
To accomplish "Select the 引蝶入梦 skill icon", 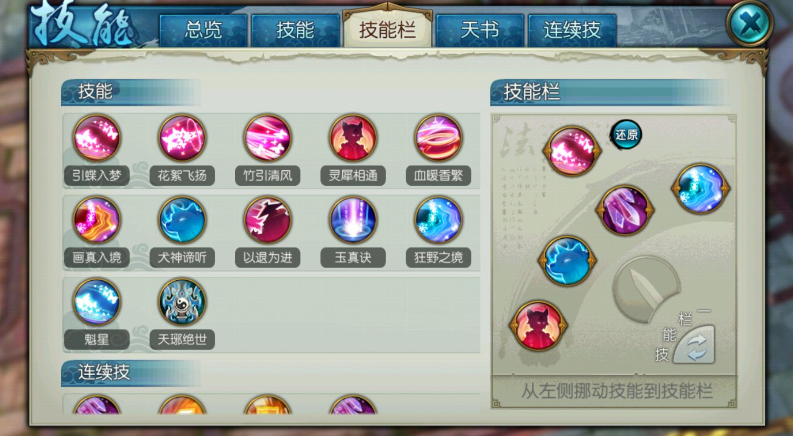I will (x=97, y=138).
